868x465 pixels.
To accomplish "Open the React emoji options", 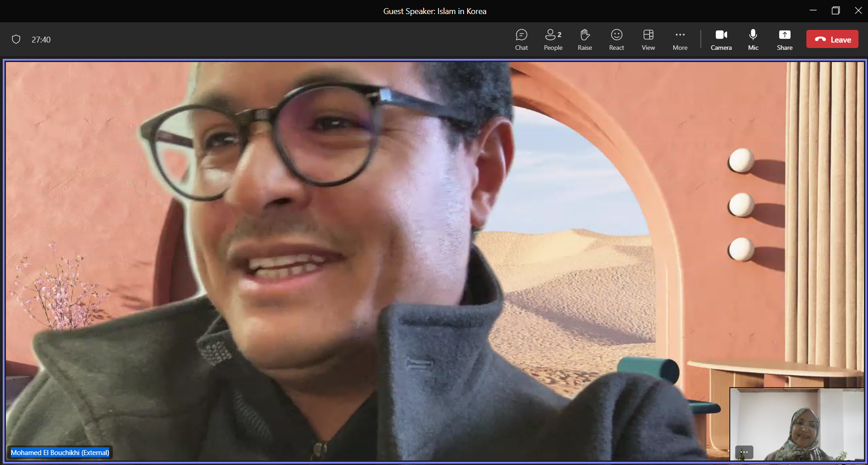I will (617, 40).
